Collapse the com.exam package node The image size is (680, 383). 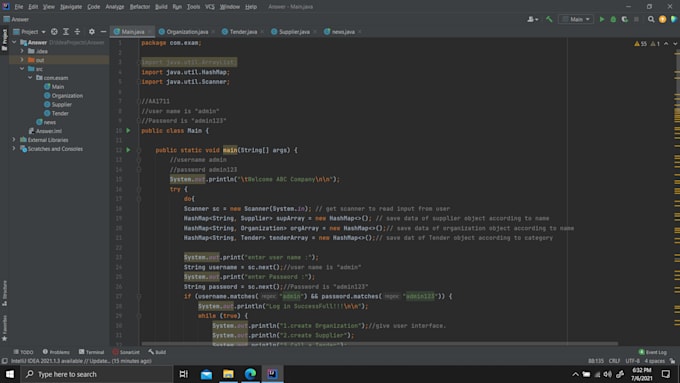[x=29, y=78]
